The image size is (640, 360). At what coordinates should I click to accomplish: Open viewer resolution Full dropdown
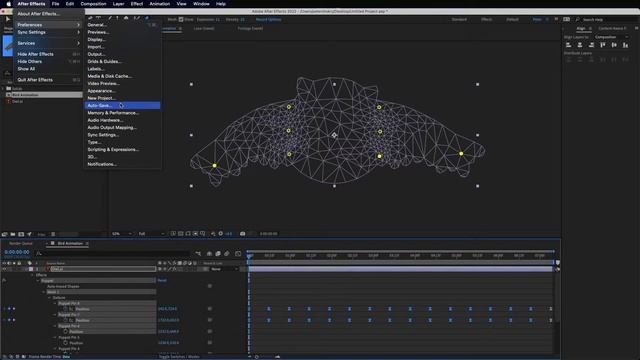click(151, 234)
